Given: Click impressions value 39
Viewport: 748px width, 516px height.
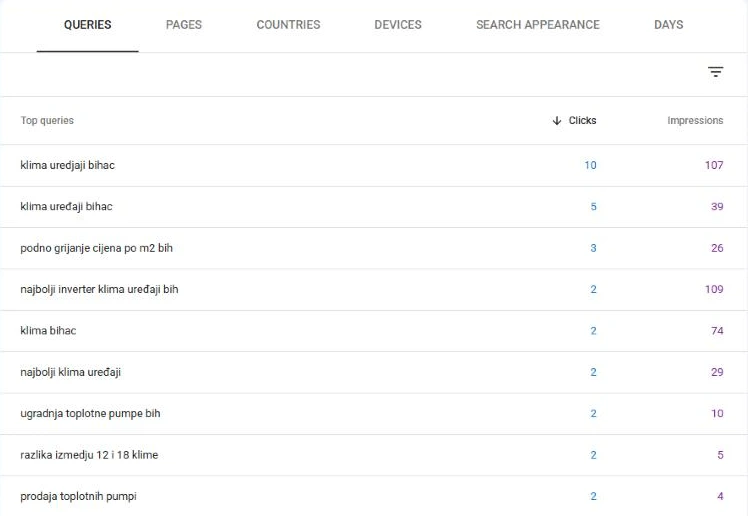Looking at the screenshot, I should [717, 206].
